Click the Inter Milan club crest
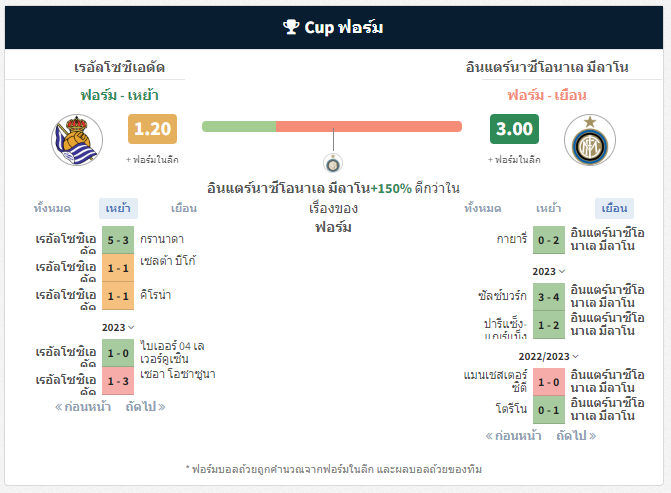Screen dimensions: 671x493 [x=590, y=140]
